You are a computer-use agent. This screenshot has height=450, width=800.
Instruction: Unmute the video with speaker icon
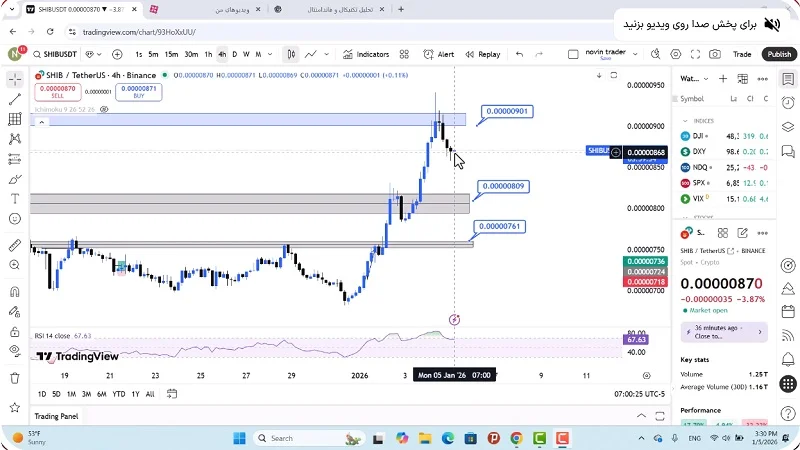tap(772, 23)
